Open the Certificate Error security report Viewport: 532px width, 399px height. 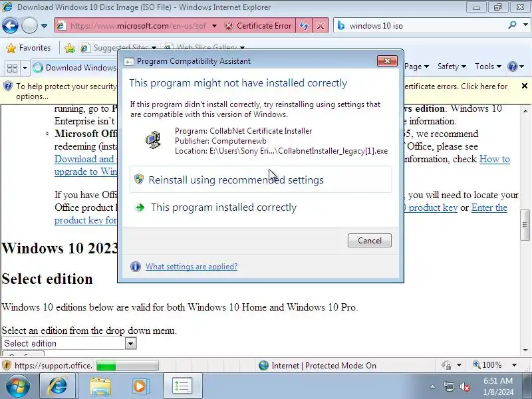[x=258, y=26]
